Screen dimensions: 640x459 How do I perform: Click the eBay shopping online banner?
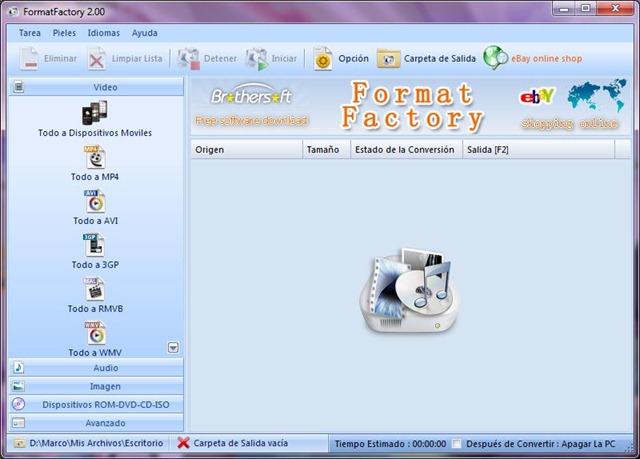(x=571, y=105)
